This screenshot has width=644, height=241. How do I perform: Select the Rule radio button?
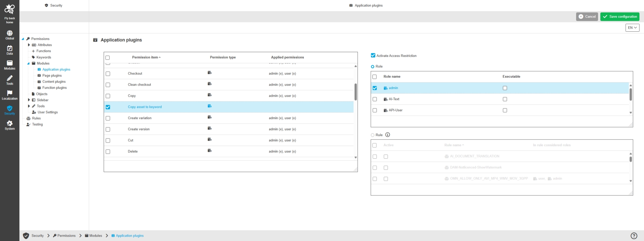tap(372, 135)
